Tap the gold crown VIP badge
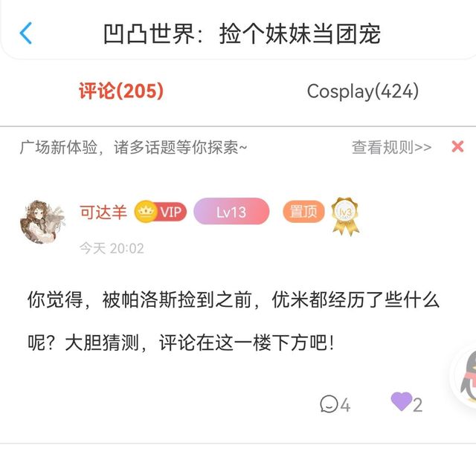Screen dimensions: 476x454 (161, 212)
